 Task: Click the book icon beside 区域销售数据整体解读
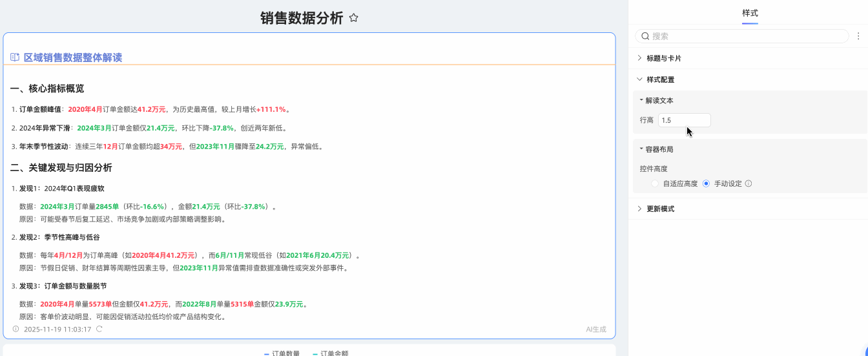pyautogui.click(x=15, y=58)
